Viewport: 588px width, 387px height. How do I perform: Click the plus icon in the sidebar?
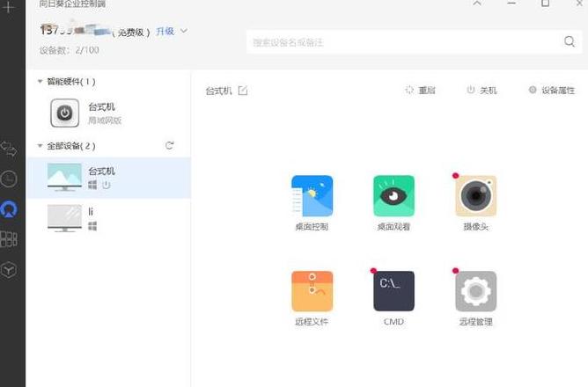click(x=8, y=6)
